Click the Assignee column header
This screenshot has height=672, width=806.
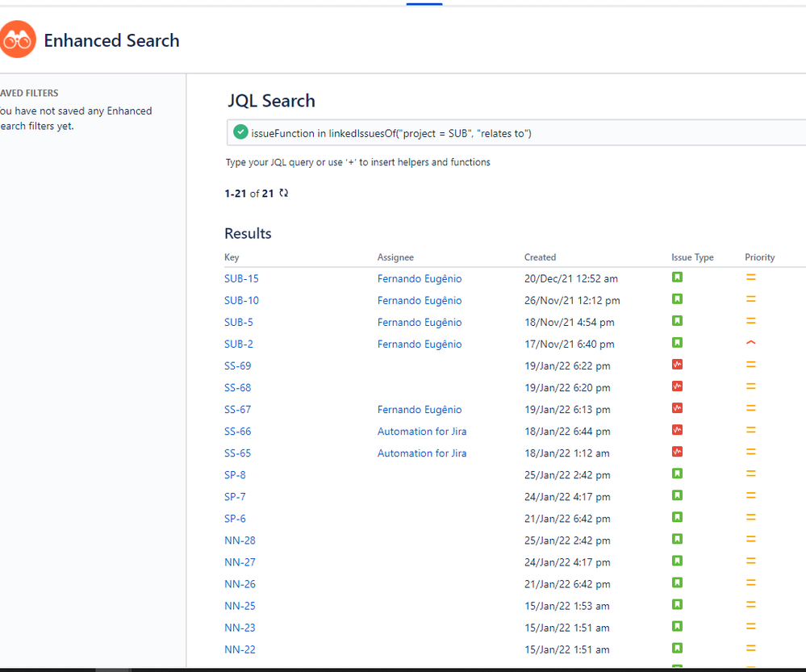click(395, 257)
